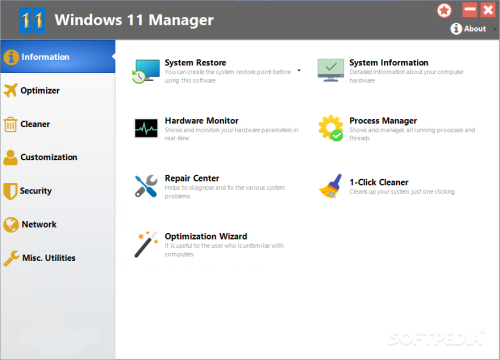500x360 pixels.
Task: Click text 'Shows and monitors your hardware parameters in'
Action: click(x=231, y=130)
